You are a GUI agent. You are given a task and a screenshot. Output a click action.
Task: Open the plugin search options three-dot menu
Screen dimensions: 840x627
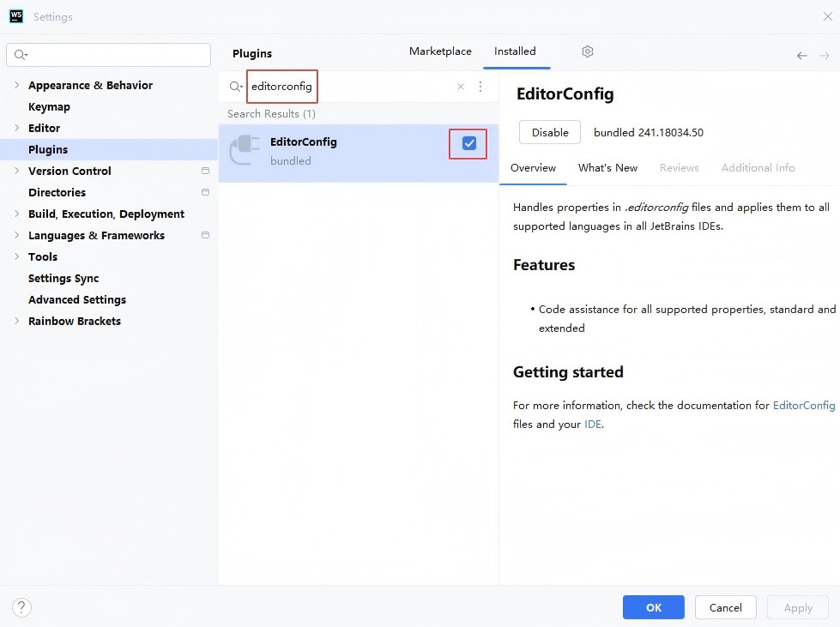480,87
